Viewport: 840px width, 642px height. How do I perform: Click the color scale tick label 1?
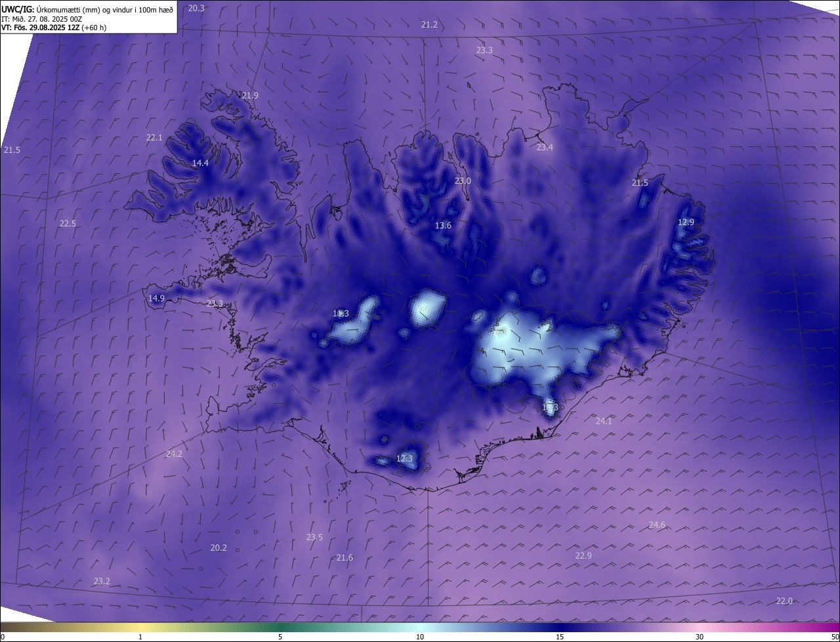[x=140, y=637]
